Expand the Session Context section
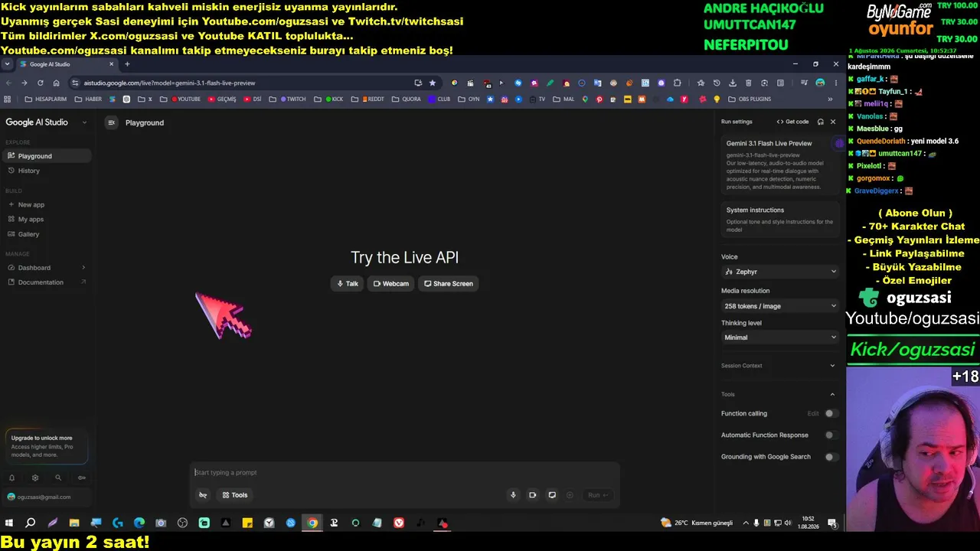 click(x=780, y=366)
